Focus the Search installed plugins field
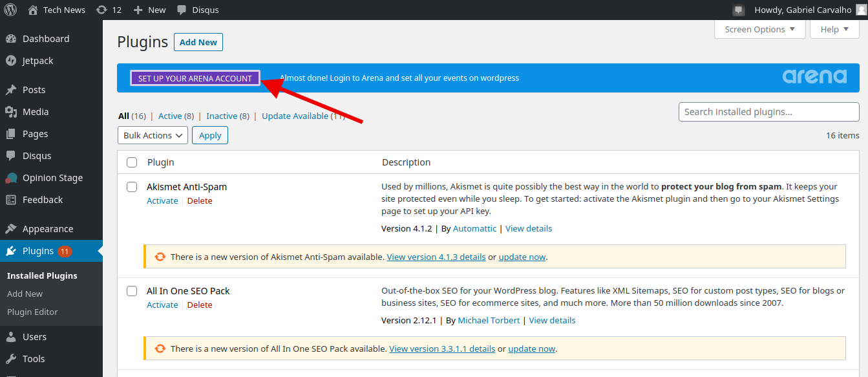 point(769,112)
